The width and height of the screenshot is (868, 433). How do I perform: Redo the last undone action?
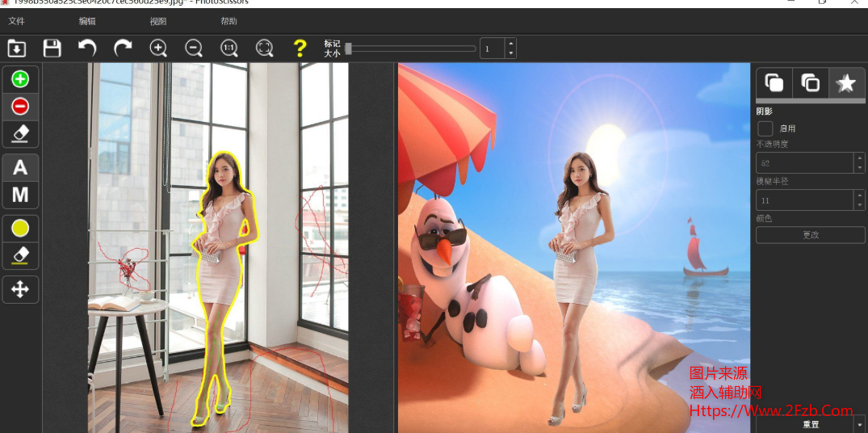pos(123,48)
